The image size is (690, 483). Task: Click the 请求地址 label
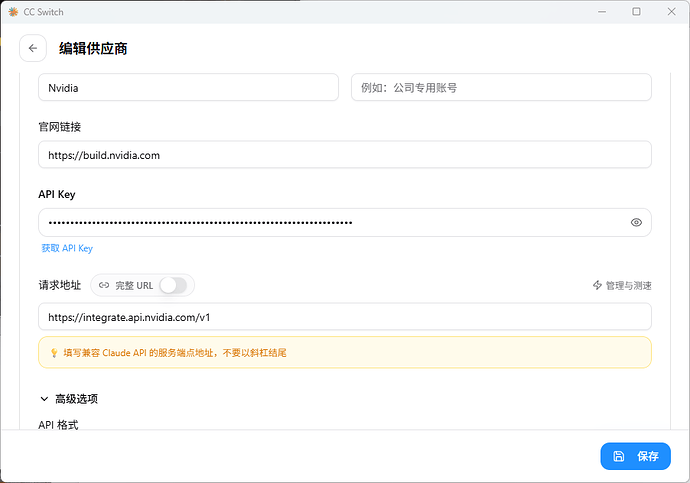(60, 285)
